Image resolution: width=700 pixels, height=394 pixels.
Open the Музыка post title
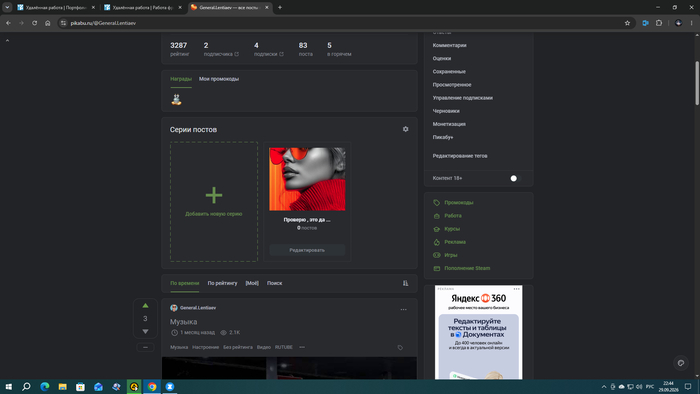coord(183,322)
